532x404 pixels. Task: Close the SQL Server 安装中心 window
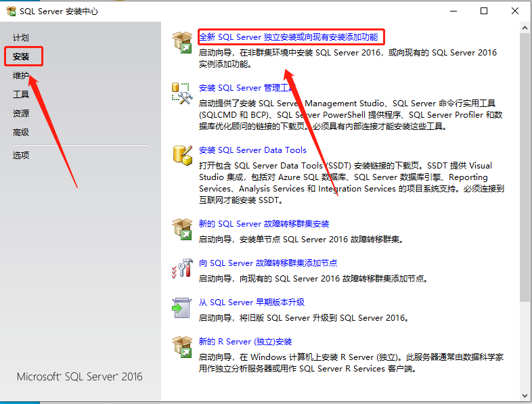[x=514, y=12]
